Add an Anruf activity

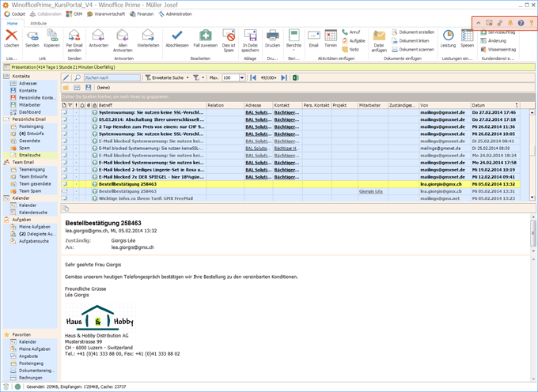351,32
